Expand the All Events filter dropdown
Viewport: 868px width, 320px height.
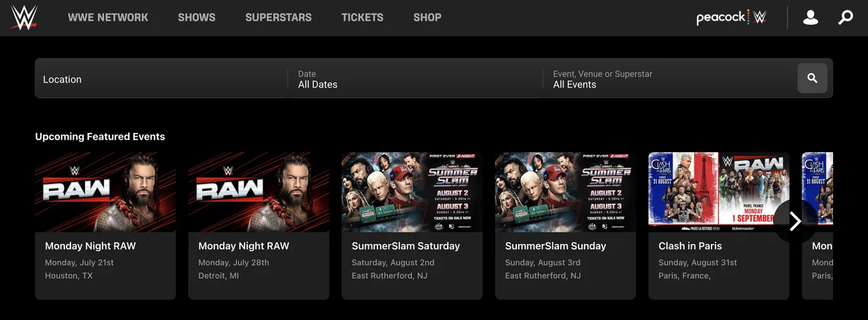(x=667, y=79)
